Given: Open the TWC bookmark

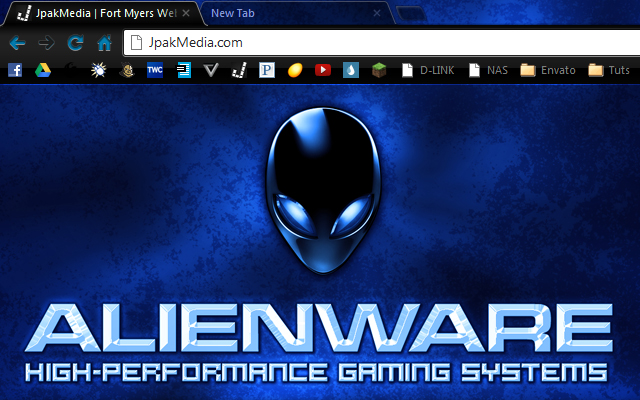Looking at the screenshot, I should pyautogui.click(x=155, y=70).
